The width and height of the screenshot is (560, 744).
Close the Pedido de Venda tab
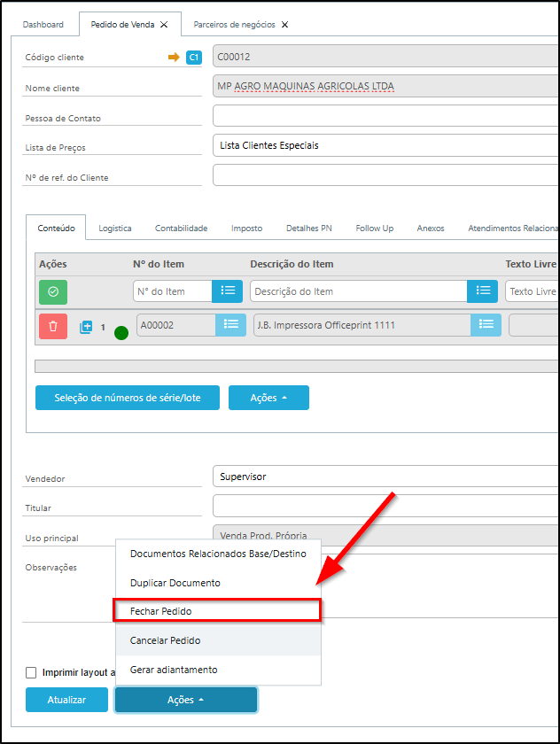click(x=164, y=25)
